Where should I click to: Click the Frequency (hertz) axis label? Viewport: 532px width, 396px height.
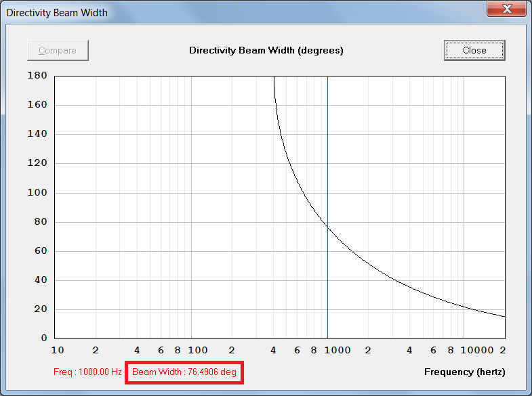(x=464, y=372)
